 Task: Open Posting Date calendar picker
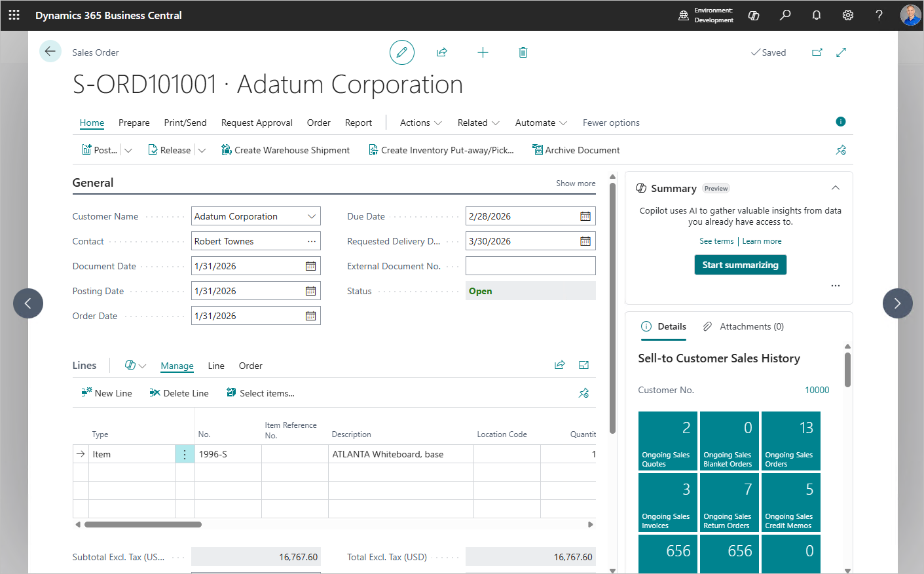(x=311, y=291)
